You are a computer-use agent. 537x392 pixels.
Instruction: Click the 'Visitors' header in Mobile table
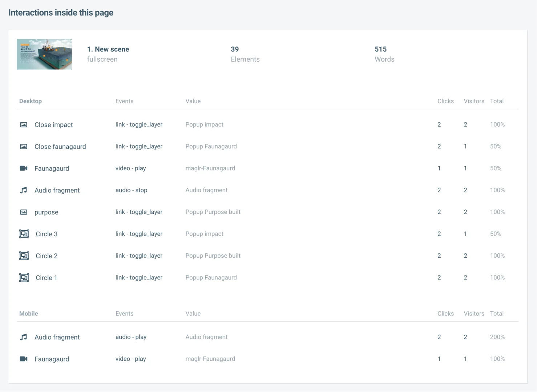474,314
